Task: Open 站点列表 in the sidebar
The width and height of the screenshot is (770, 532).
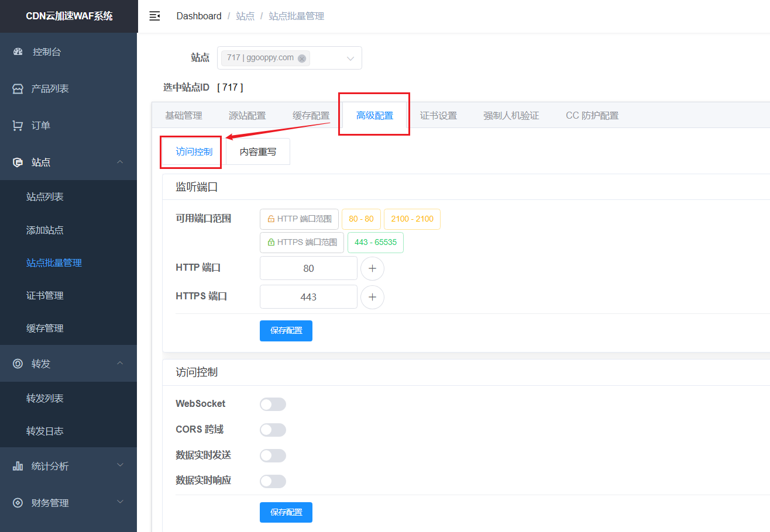Action: 45,197
